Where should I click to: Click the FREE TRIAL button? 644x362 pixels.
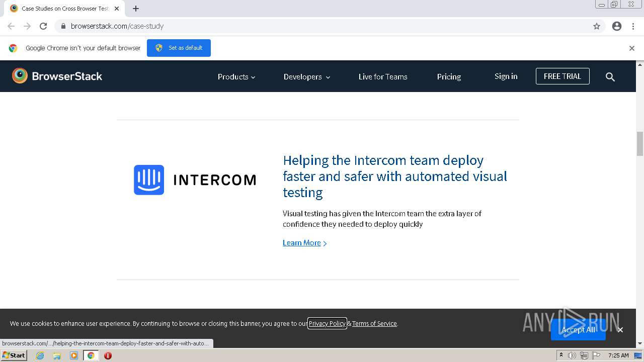[x=562, y=76]
